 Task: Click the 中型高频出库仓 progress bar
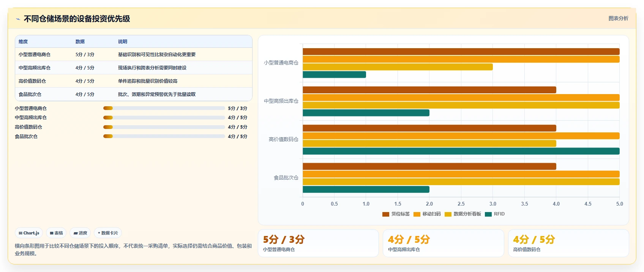[164, 118]
